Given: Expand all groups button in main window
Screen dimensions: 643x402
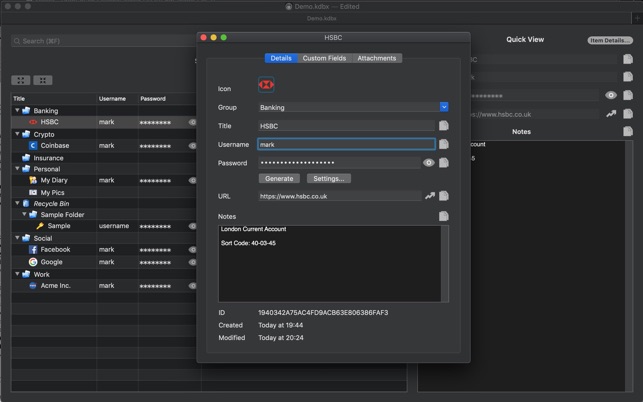Looking at the screenshot, I should click(21, 80).
